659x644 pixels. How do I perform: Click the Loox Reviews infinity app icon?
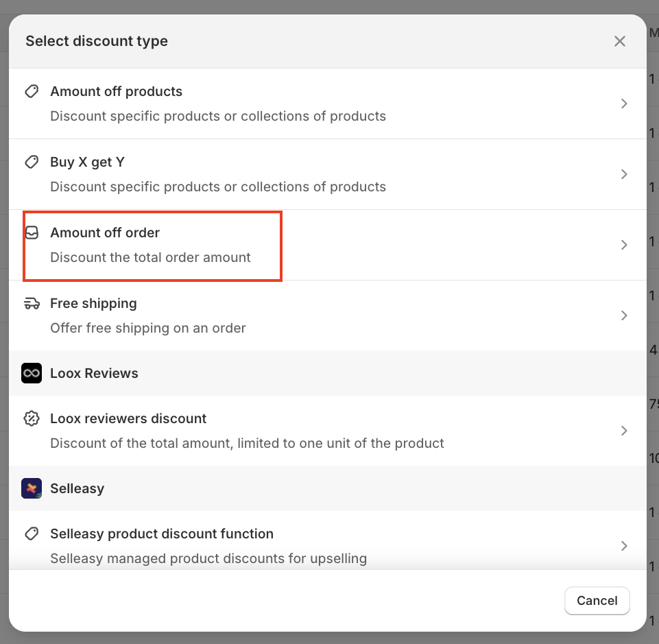point(32,373)
